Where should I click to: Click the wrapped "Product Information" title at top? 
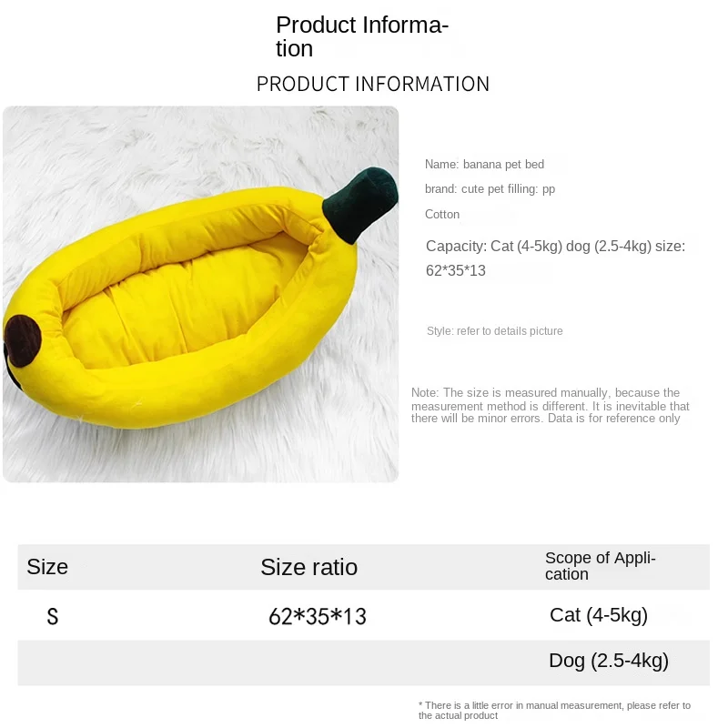pyautogui.click(x=362, y=36)
